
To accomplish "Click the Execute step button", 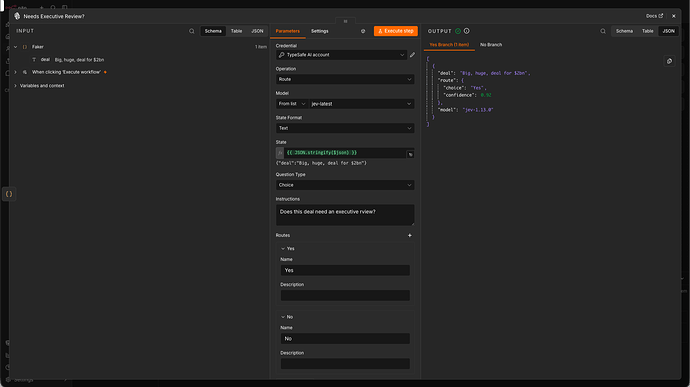I will coord(396,31).
